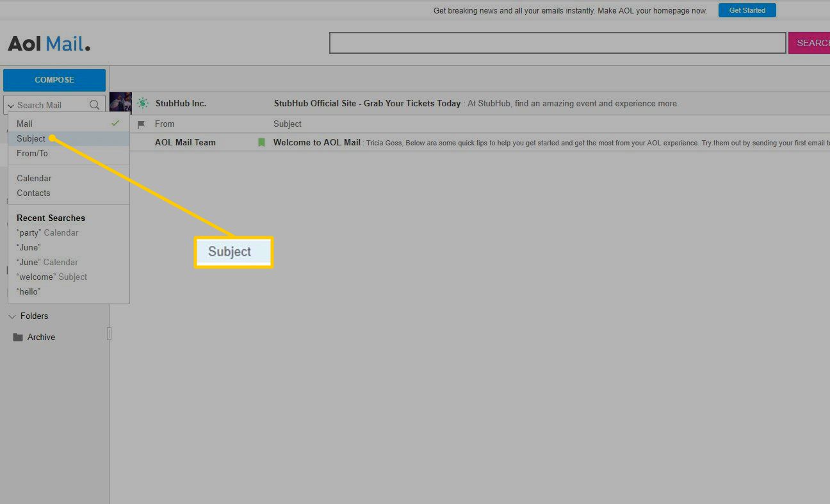
Task: Sort by From column header
Action: (165, 124)
